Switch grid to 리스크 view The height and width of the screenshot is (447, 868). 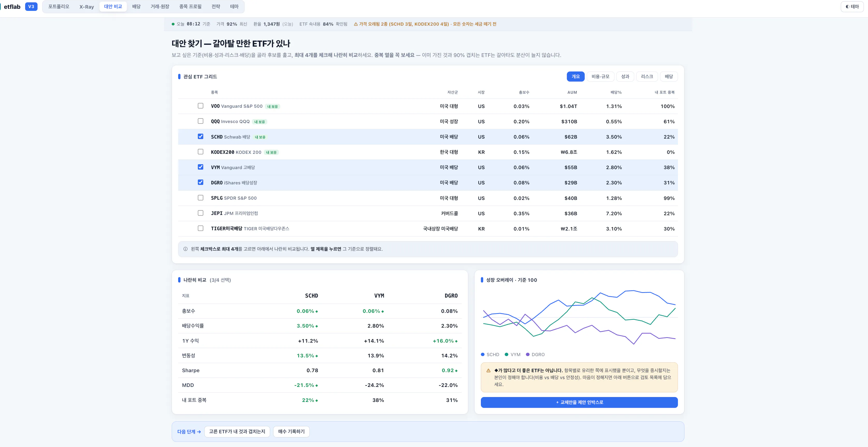[x=647, y=76]
